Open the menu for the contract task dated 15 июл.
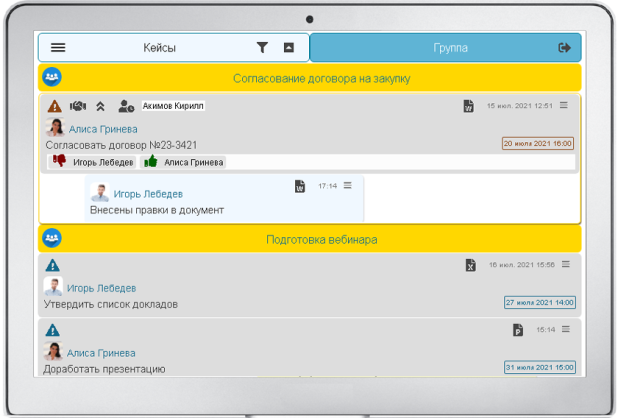The image size is (618, 418). 564,105
